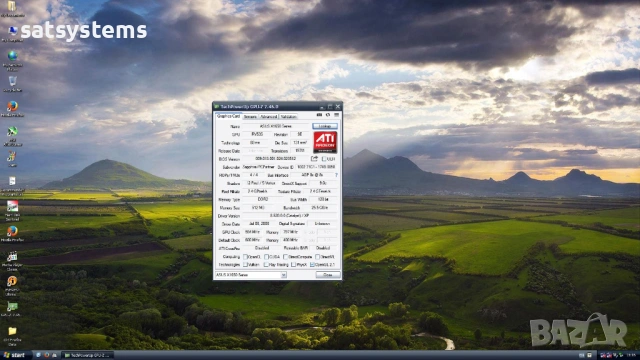640x360 pixels.
Task: Toggle the PhysX checkbox
Action: click(x=293, y=264)
